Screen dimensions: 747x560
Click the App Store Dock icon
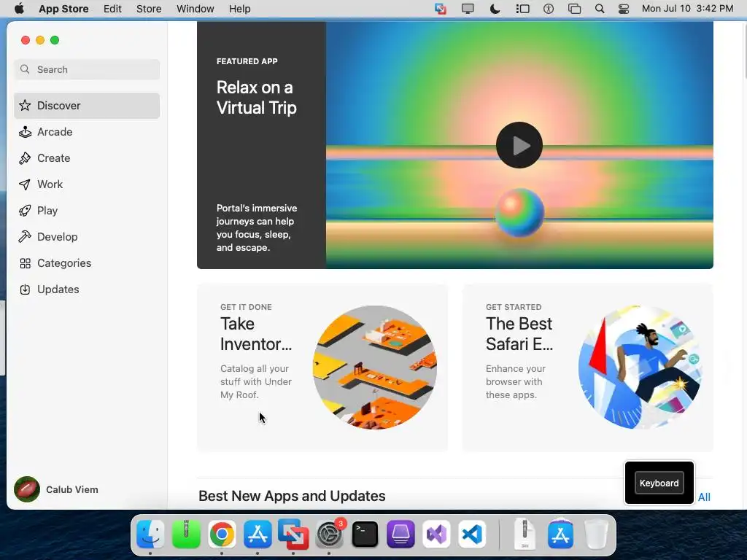[x=258, y=534]
